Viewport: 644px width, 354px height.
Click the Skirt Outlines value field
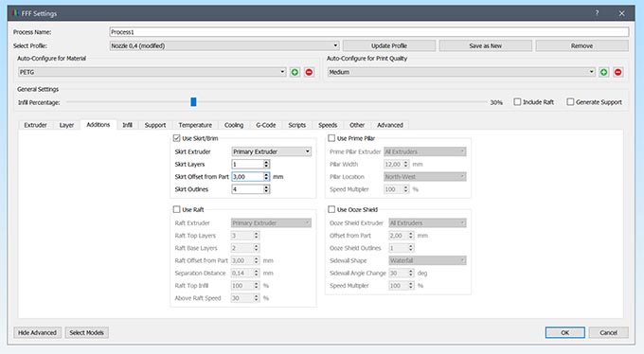pos(247,189)
